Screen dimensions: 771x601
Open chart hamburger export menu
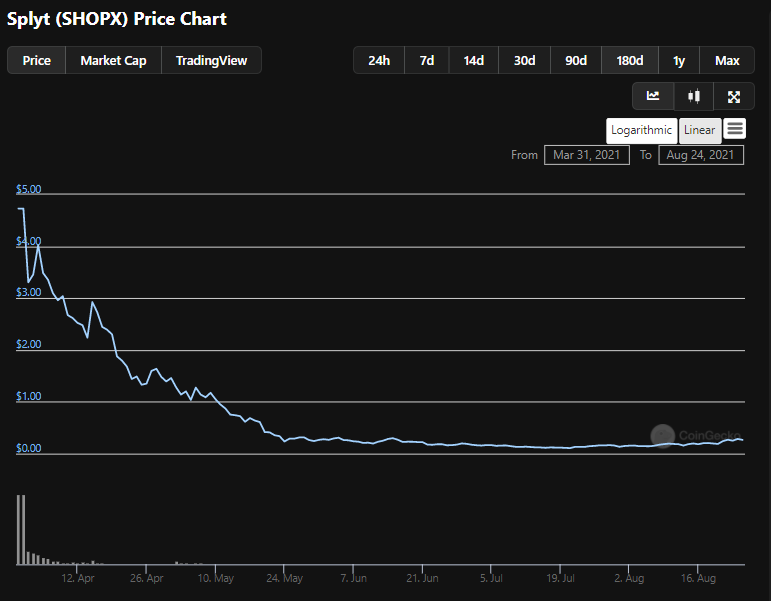point(735,129)
